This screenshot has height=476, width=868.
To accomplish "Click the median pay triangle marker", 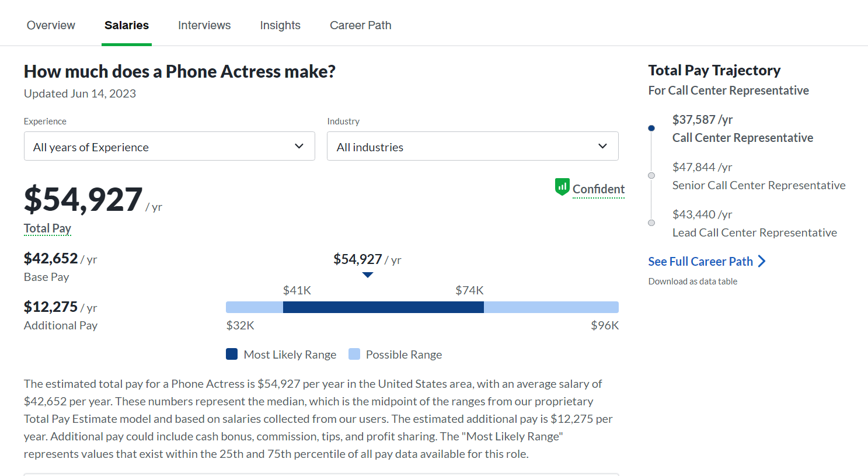I will [367, 275].
